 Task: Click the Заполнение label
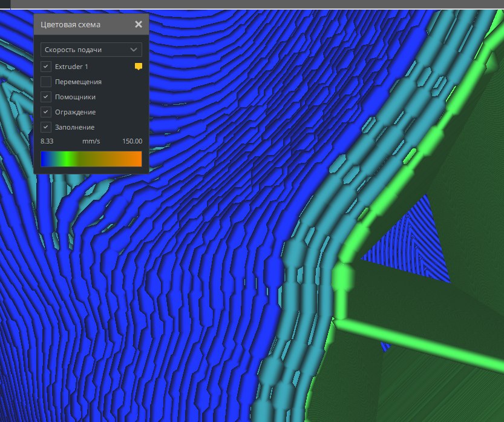pos(74,127)
